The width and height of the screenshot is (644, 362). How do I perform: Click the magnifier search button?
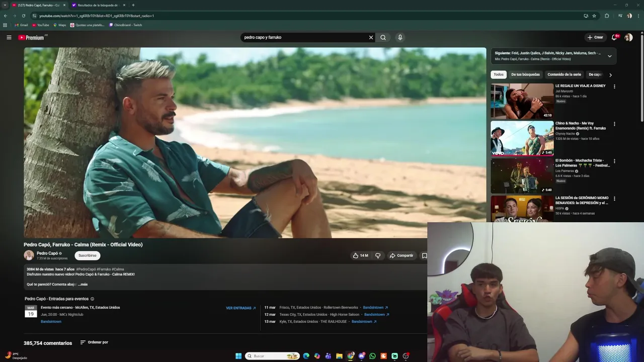383,37
